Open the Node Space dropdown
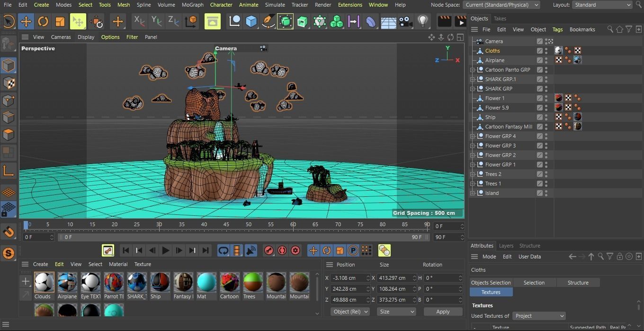 (x=501, y=5)
